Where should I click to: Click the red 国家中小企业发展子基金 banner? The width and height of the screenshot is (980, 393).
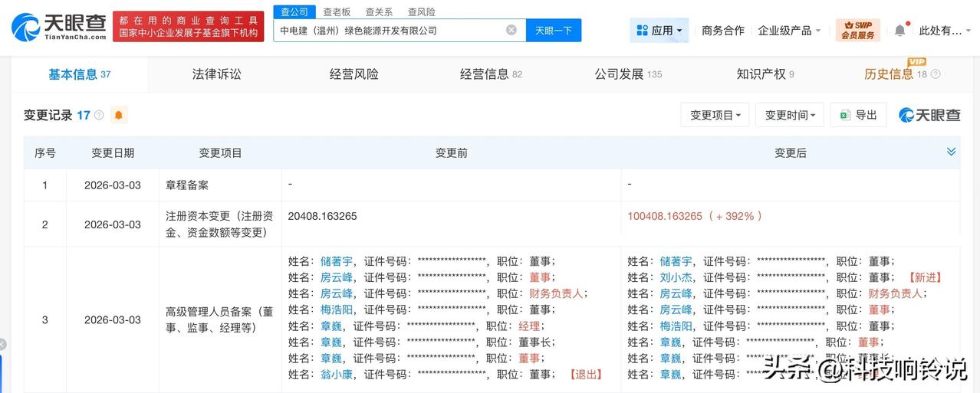189,27
